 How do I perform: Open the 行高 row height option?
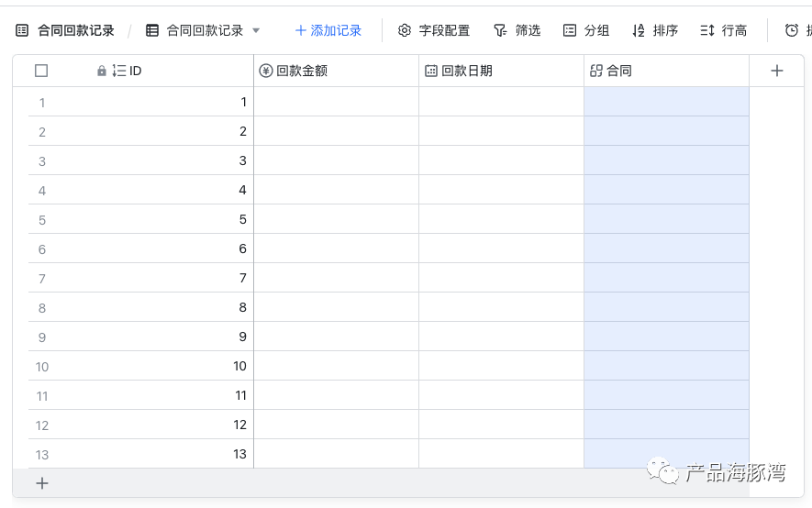723,30
